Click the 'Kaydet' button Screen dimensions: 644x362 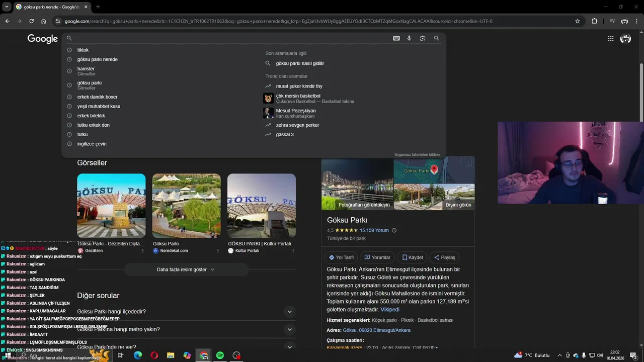tap(413, 257)
